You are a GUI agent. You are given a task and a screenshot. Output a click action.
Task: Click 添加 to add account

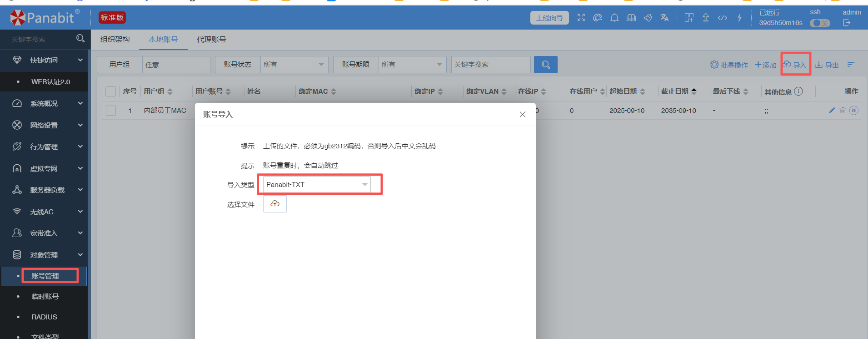(x=766, y=65)
